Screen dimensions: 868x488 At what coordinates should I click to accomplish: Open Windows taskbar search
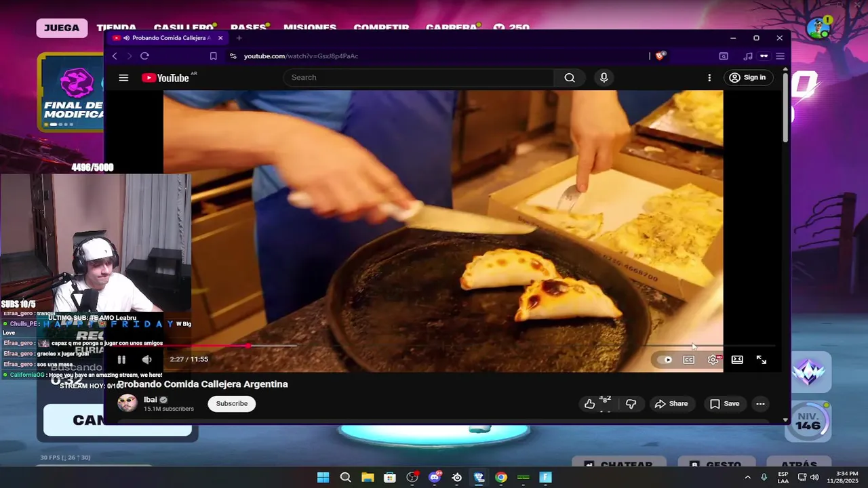(x=345, y=477)
